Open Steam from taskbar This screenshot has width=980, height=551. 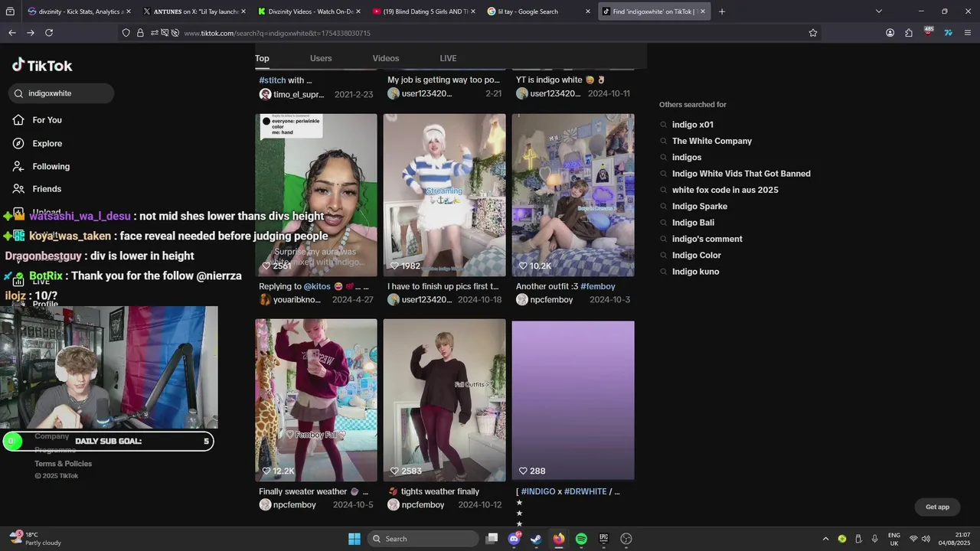(536, 539)
